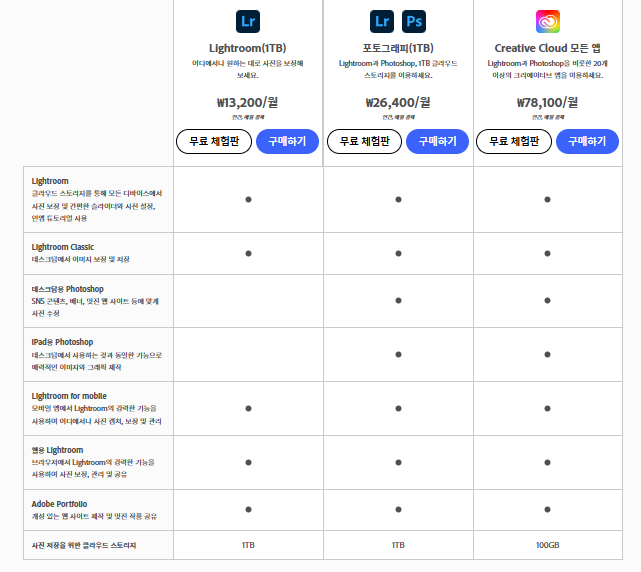Select the Lightroom(1TB) plan title
Viewport: 641px width, 572px height.
point(248,48)
